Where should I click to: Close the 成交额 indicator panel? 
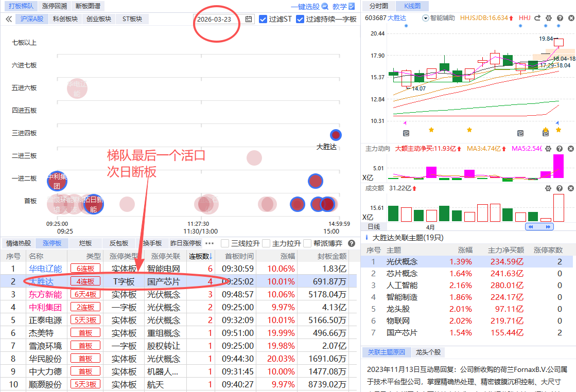[570, 188]
